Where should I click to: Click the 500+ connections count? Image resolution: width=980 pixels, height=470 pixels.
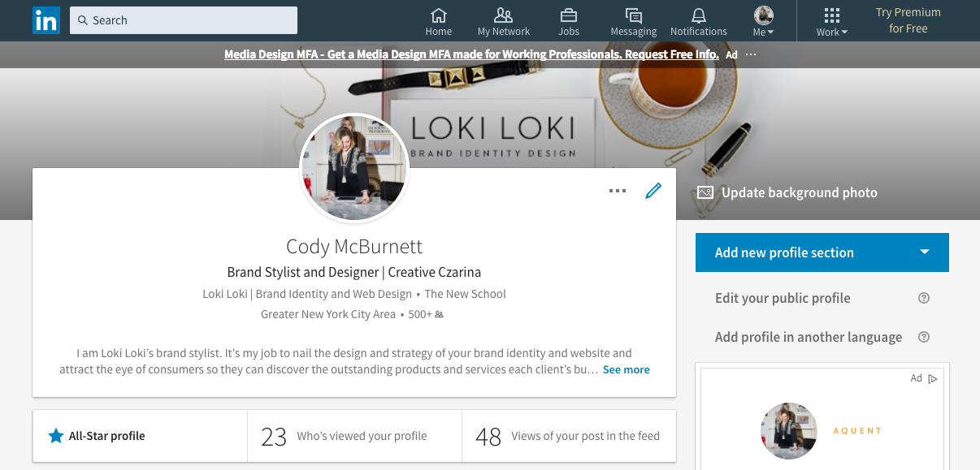coord(420,314)
